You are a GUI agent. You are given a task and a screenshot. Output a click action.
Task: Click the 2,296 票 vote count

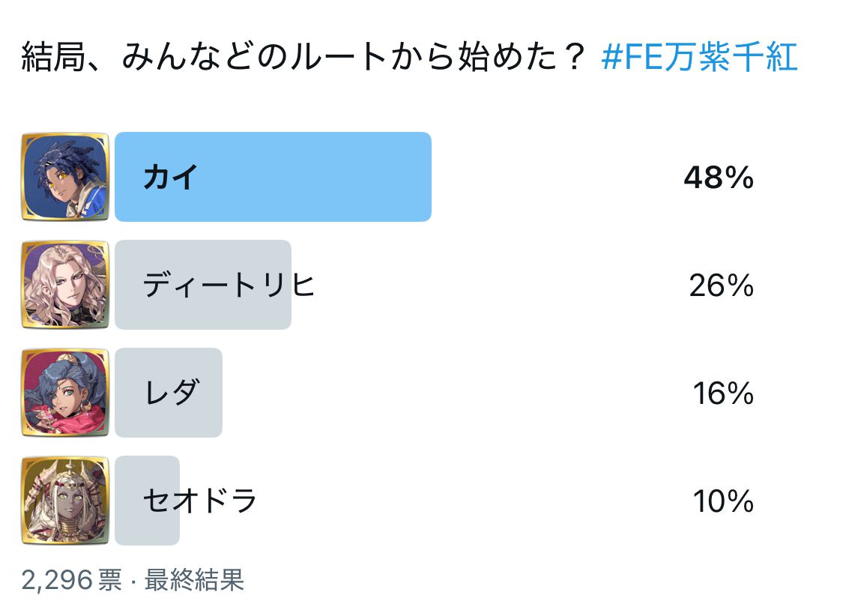pos(72,580)
